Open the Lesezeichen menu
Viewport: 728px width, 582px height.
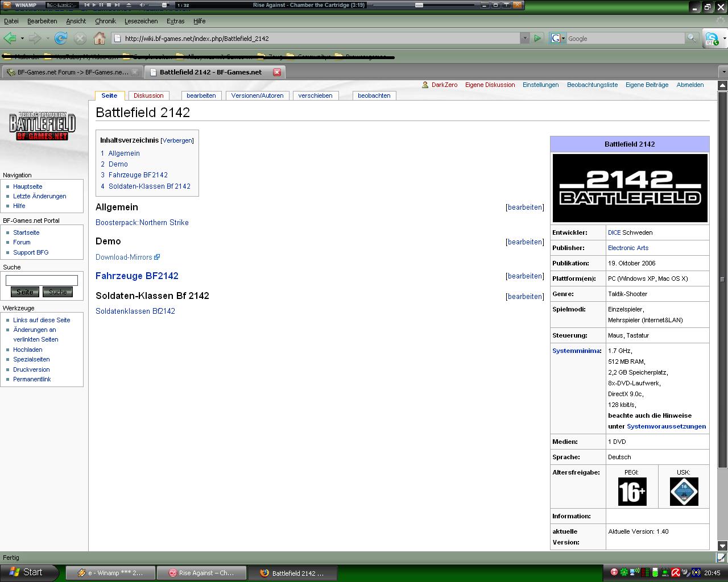[x=141, y=21]
